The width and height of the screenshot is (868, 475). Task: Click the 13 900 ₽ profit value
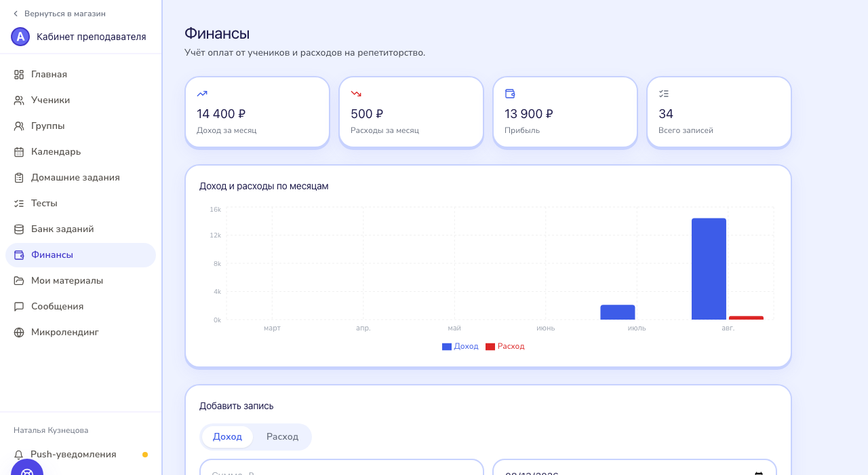(529, 114)
